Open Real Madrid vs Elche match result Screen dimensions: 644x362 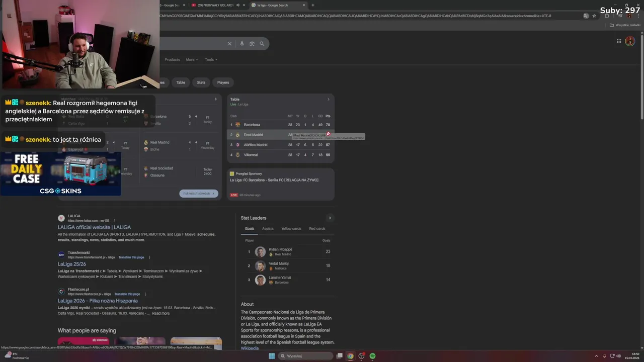(x=180, y=145)
